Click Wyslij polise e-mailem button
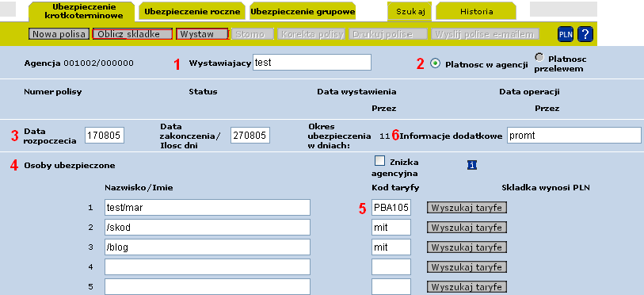The width and height of the screenshot is (644, 295). [x=485, y=34]
